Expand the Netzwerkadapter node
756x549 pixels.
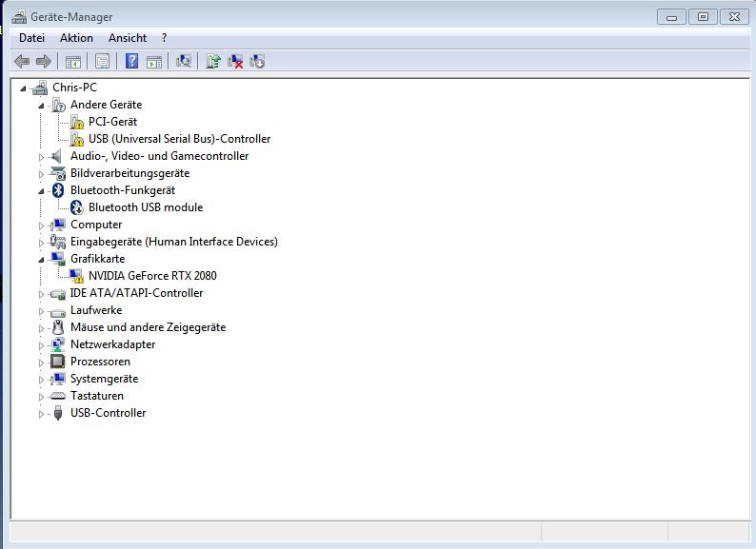pyautogui.click(x=41, y=345)
